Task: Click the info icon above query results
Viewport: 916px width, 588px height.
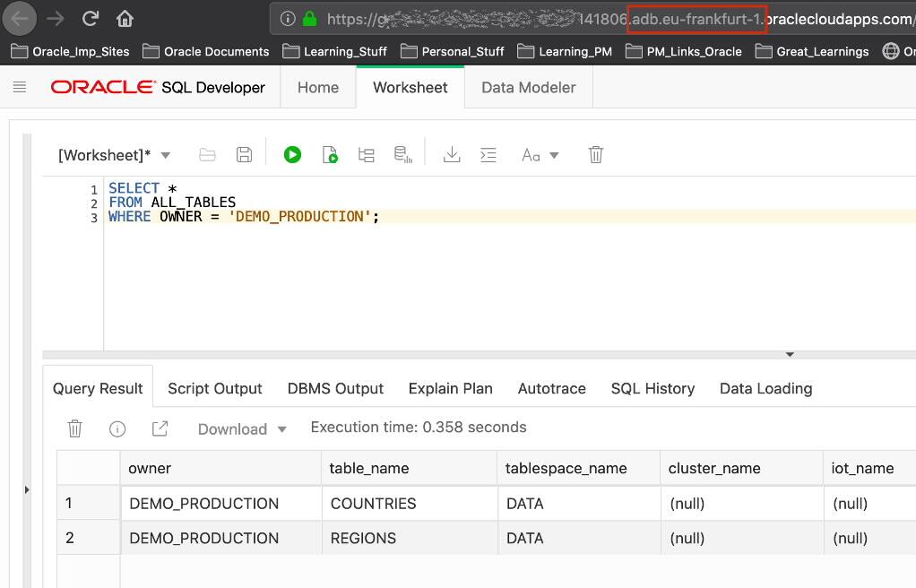Action: [x=117, y=428]
